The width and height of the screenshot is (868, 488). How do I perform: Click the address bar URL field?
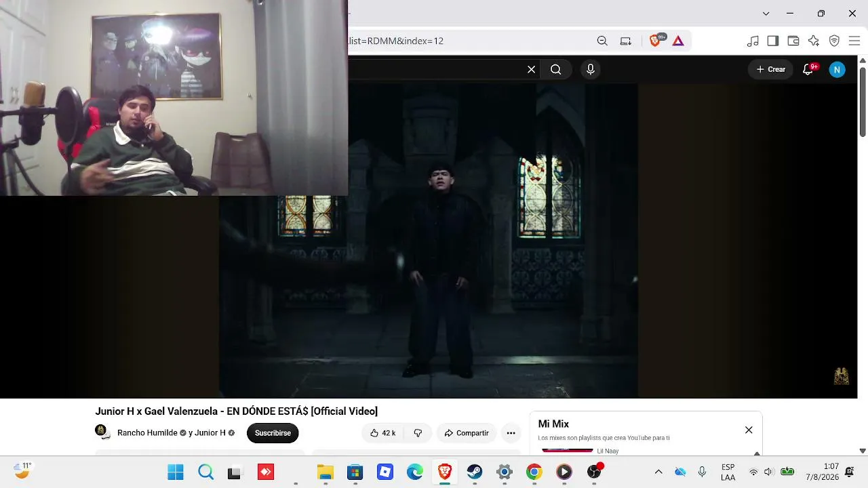pos(468,41)
